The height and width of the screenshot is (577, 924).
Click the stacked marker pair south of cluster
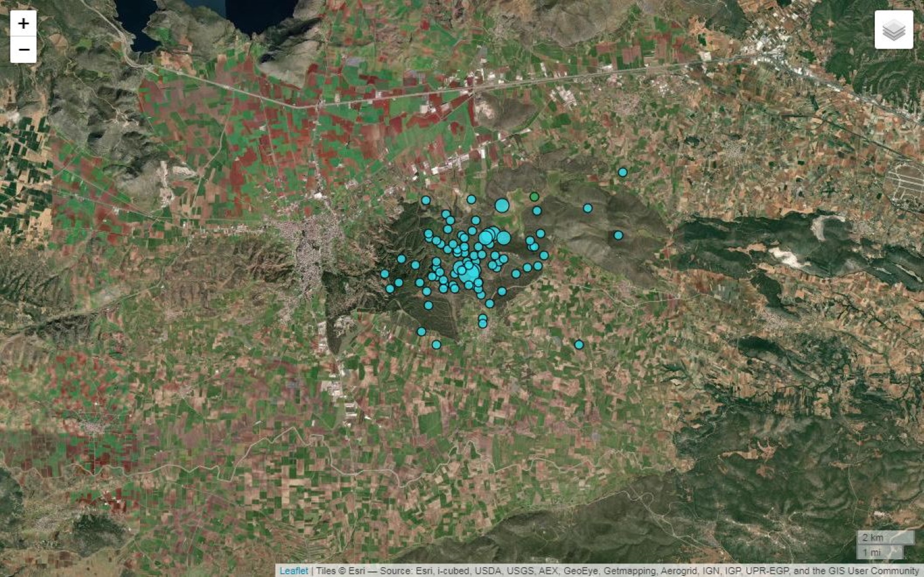(x=483, y=321)
